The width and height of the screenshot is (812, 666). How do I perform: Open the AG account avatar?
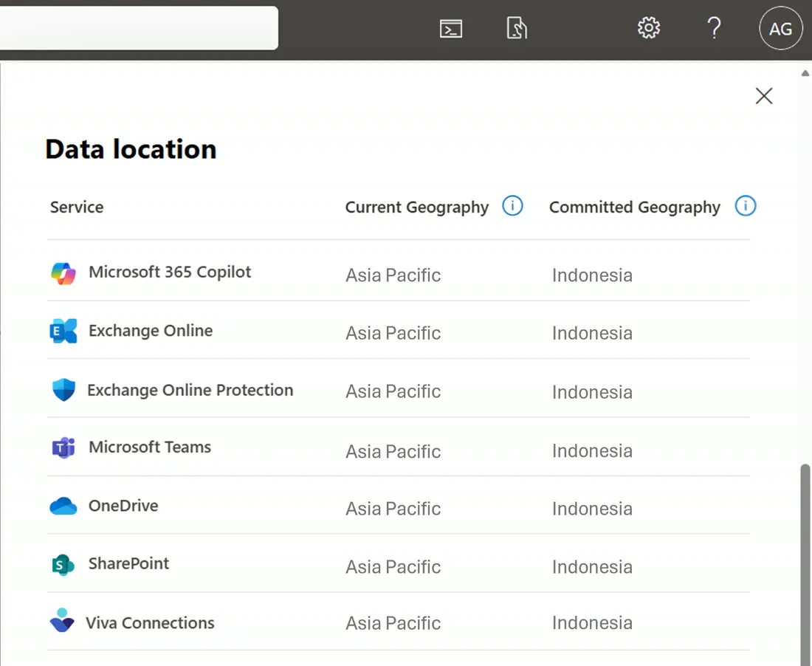[780, 29]
